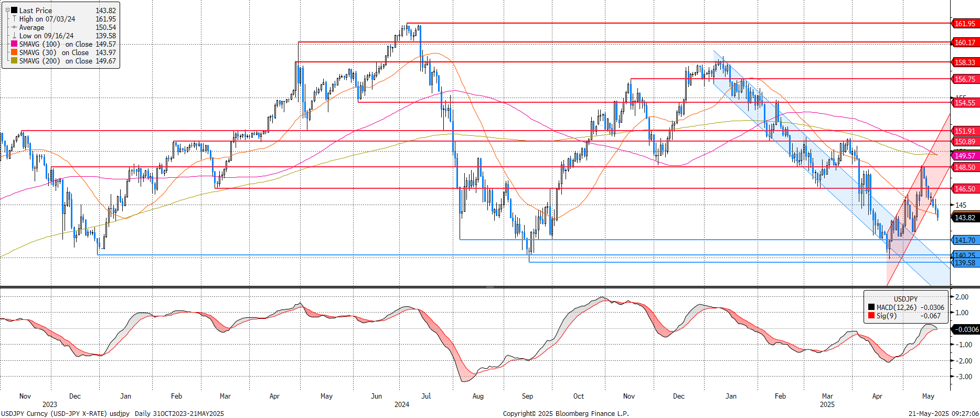Click the olive SMAVG (200) swatch

(x=14, y=61)
